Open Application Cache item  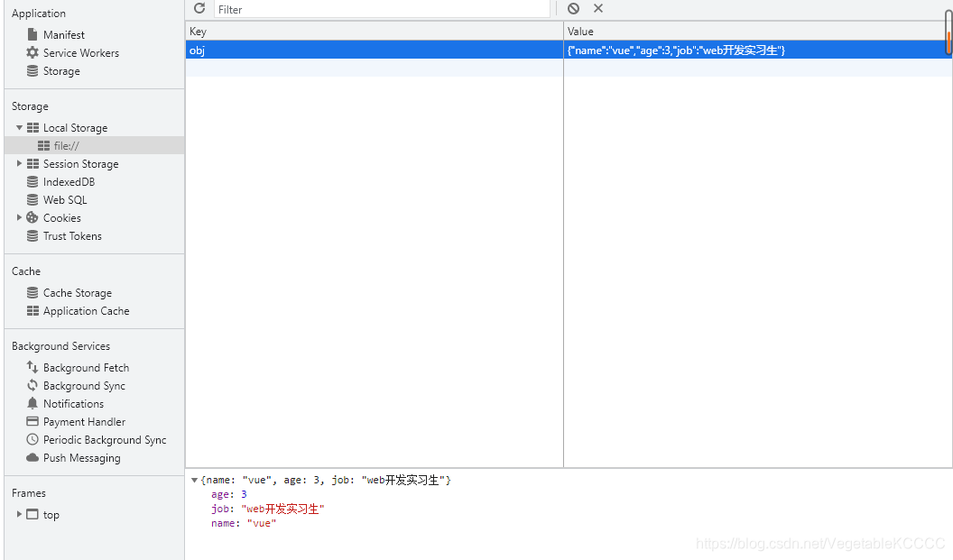pyautogui.click(x=87, y=311)
